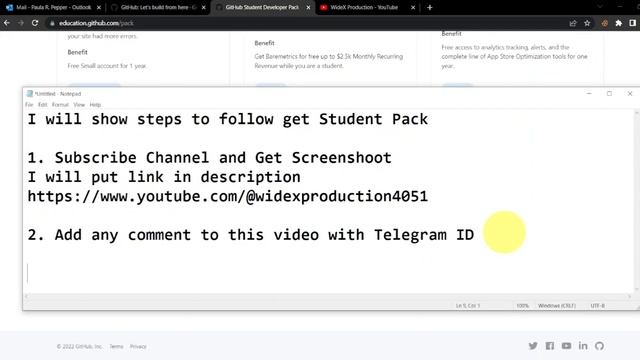This screenshot has width=640, height=360.
Task: Reload the page with the refresh icon
Action: (35, 23)
